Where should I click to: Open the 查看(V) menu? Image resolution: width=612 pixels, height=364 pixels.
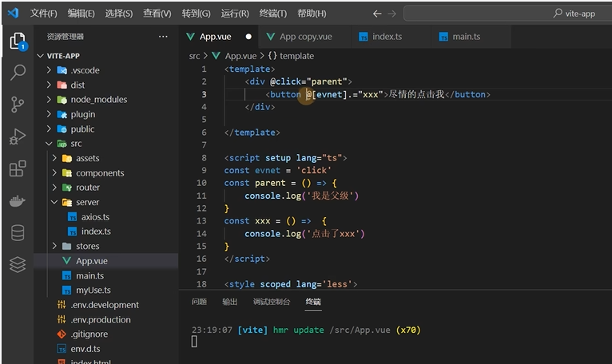point(157,14)
